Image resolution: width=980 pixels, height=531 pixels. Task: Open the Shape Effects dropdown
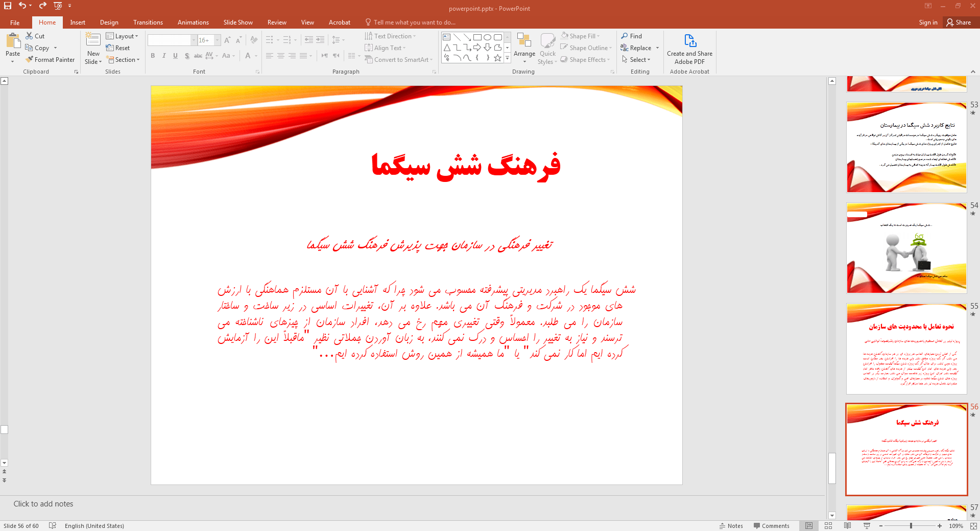585,59
